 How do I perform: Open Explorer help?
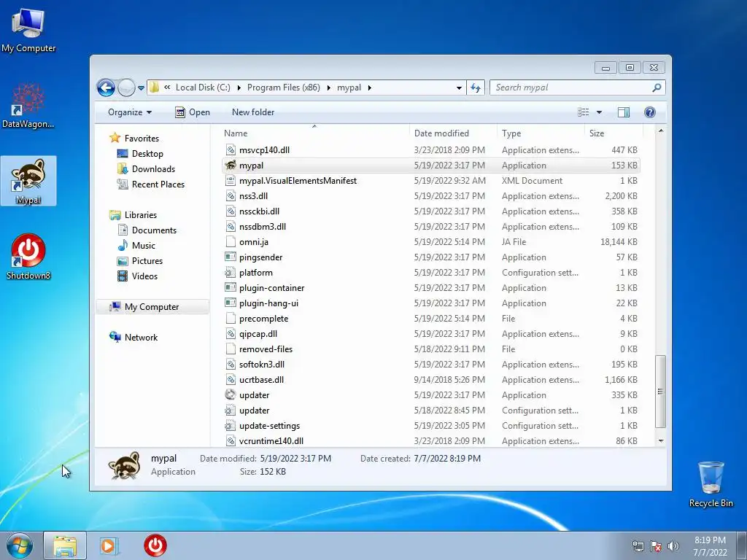click(649, 112)
